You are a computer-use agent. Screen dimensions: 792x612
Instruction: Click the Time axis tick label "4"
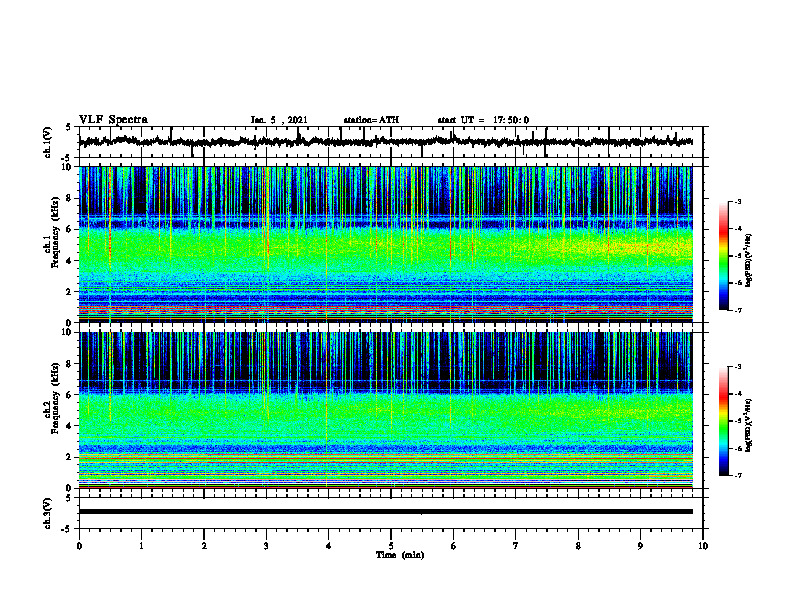328,546
